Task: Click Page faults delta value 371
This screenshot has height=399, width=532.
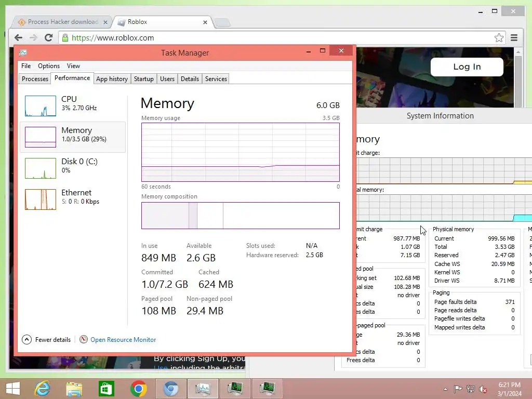Action: [510, 302]
